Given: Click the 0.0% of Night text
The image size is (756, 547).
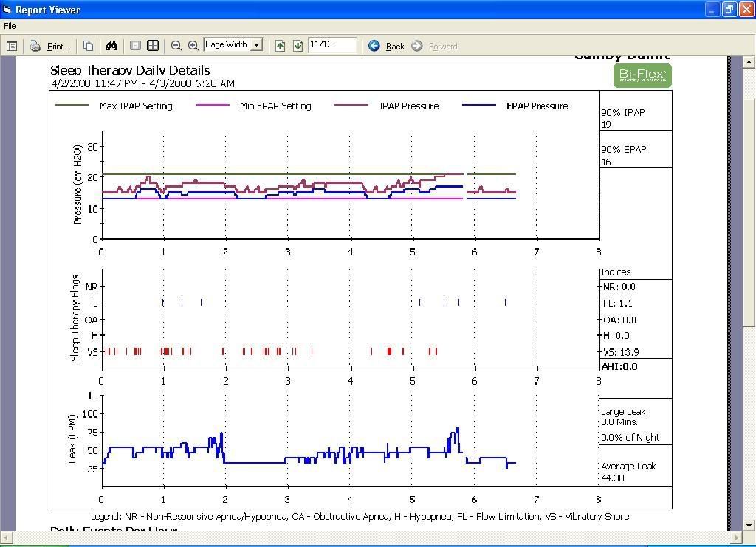Looking at the screenshot, I should pyautogui.click(x=630, y=438).
